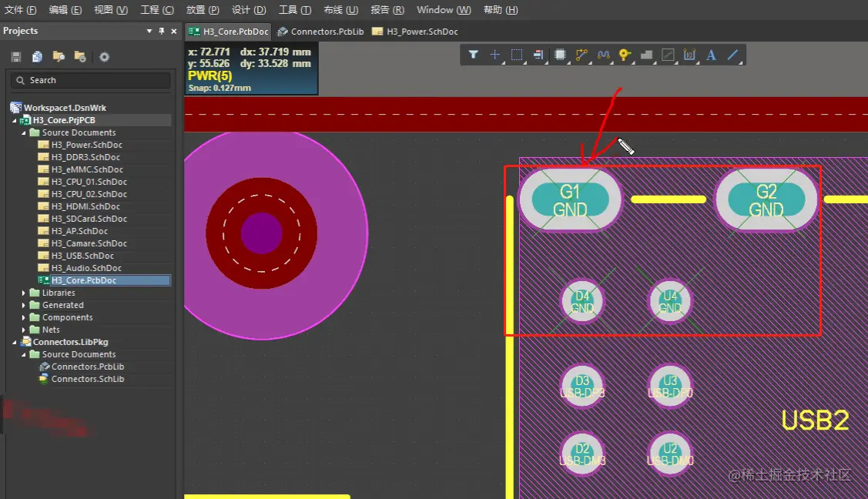
Task: Expand the Nets folder
Action: 24,330
